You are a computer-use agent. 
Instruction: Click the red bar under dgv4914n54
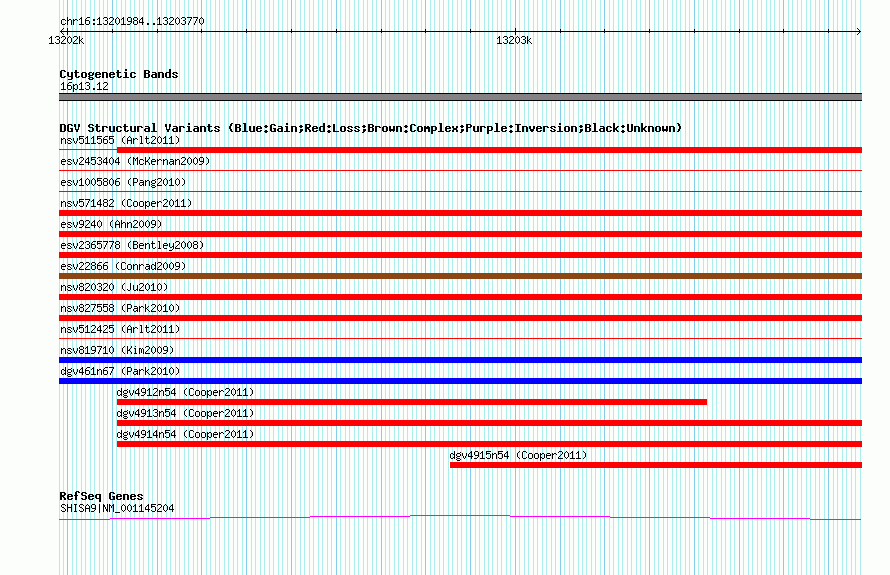click(489, 444)
